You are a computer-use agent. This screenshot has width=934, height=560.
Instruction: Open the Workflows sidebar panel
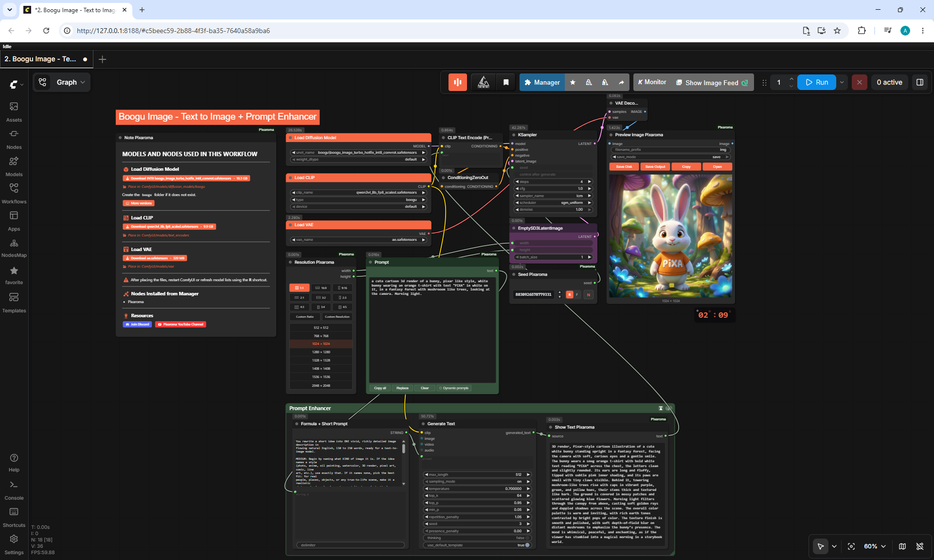[14, 193]
